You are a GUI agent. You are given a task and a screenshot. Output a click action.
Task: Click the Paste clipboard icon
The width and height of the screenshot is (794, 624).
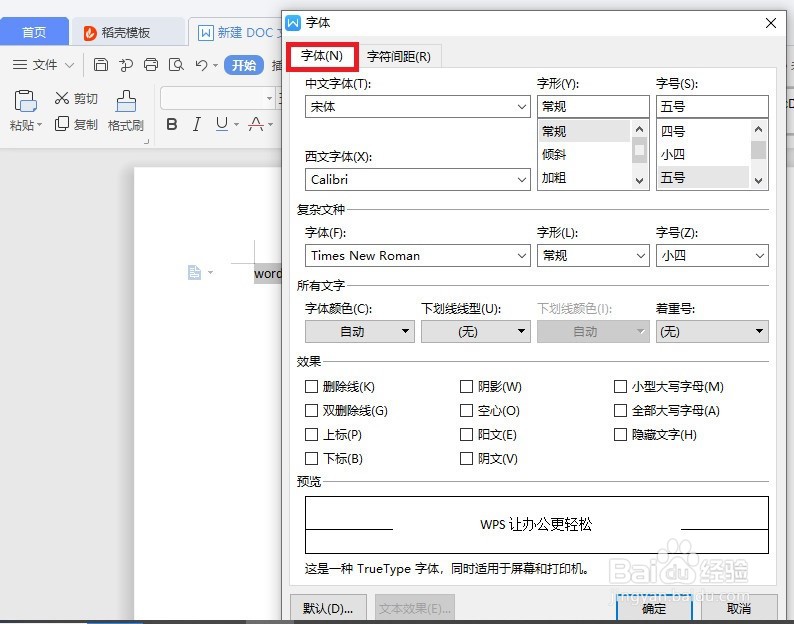(25, 101)
